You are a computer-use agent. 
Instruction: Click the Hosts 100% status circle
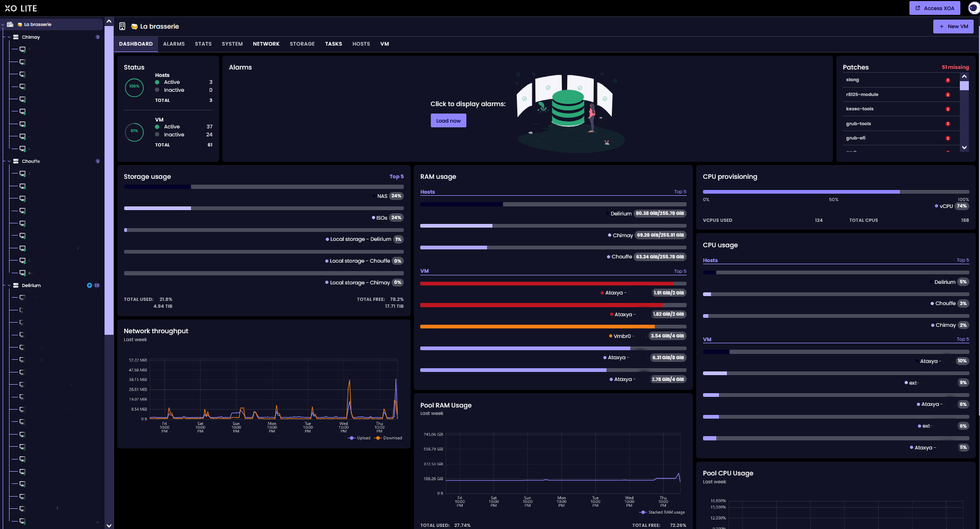click(134, 87)
